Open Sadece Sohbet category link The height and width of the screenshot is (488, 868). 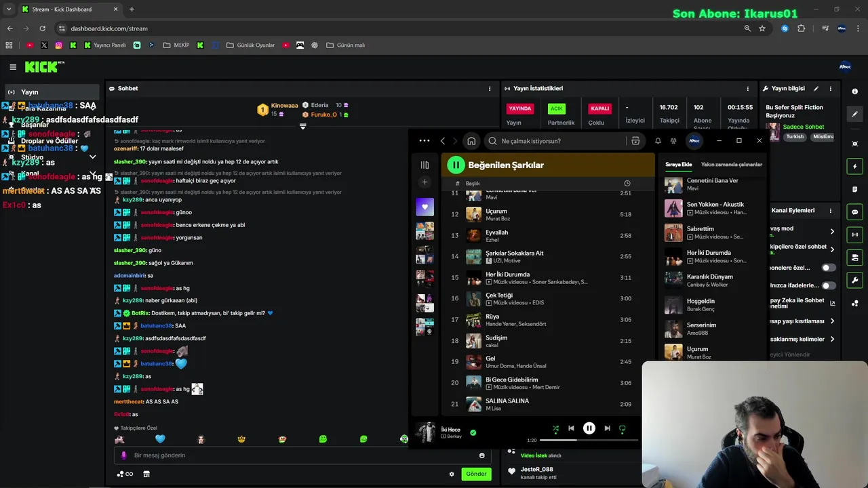[x=804, y=127]
